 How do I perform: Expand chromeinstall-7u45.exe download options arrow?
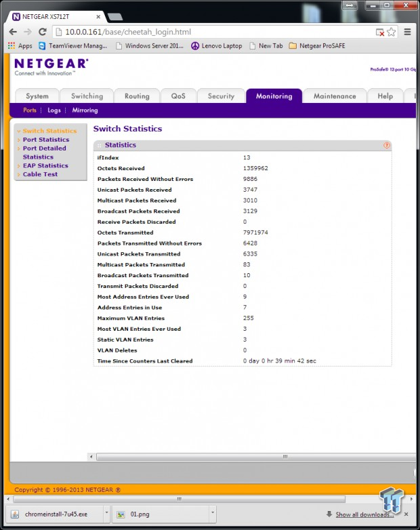coord(106,513)
